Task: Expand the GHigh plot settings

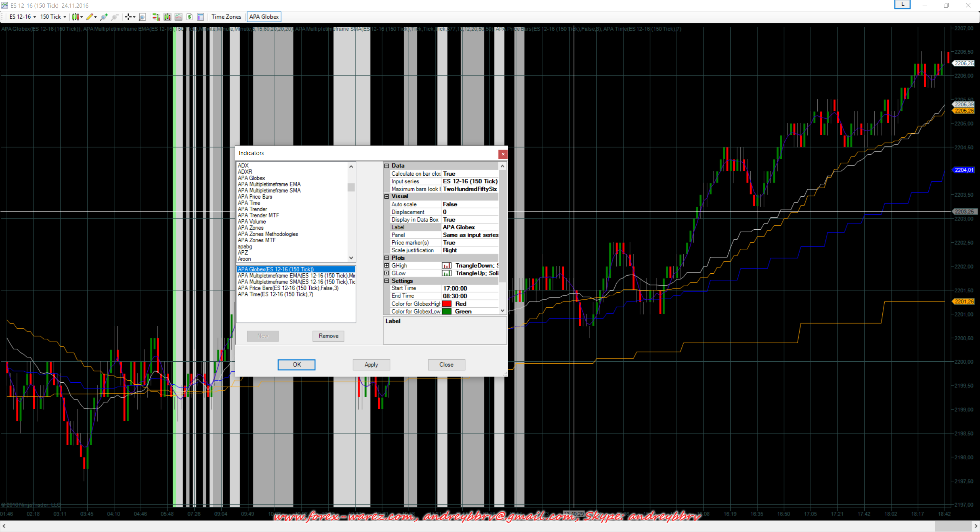Action: [x=387, y=266]
